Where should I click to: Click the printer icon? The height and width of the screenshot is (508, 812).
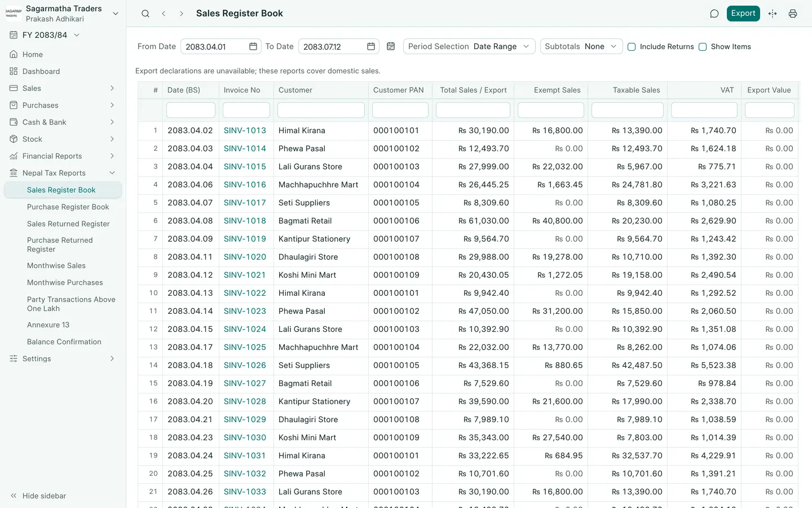click(793, 14)
